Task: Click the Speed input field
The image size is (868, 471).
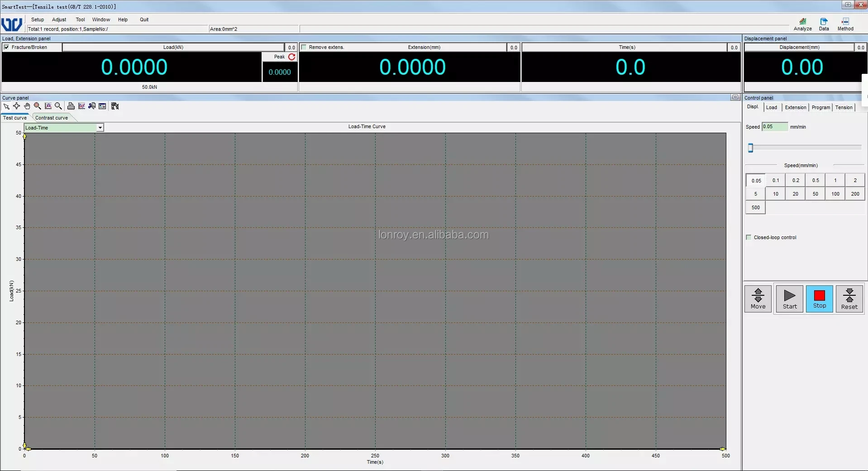Action: (x=774, y=127)
